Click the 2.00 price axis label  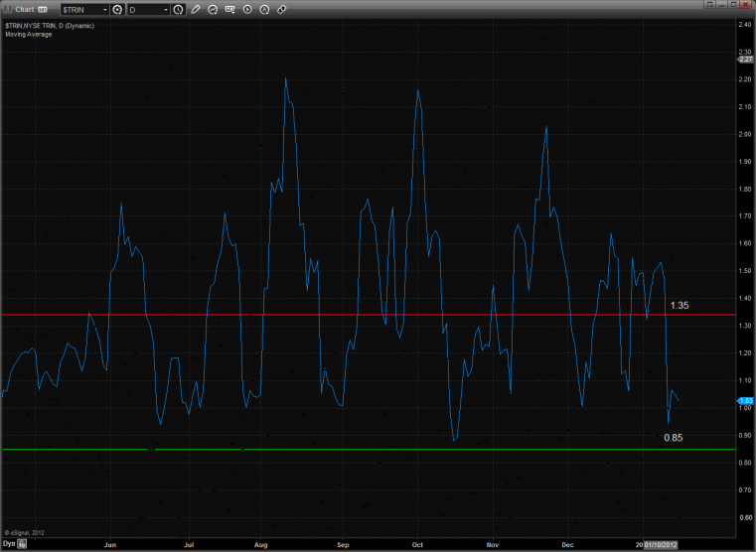point(745,134)
